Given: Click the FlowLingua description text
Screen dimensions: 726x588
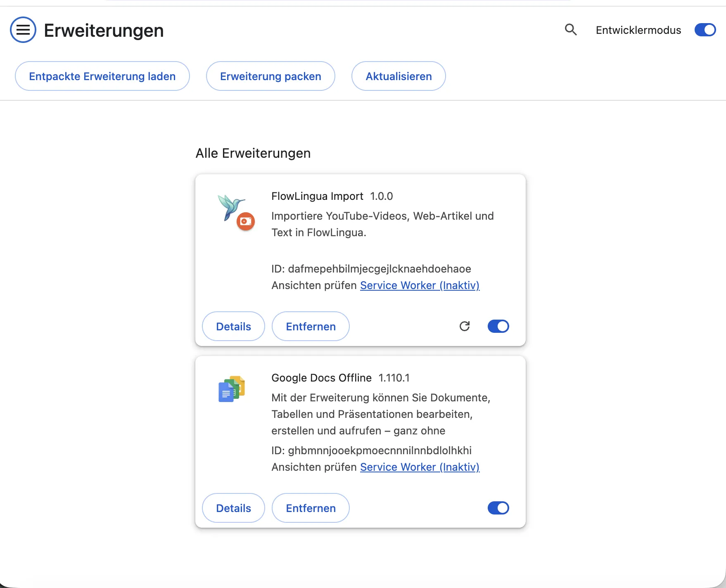Looking at the screenshot, I should coord(382,224).
